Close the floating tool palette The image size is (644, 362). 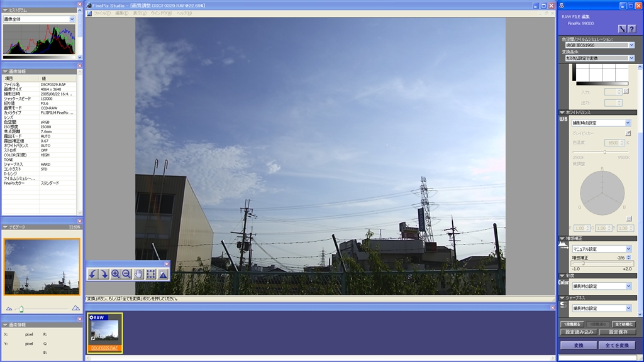tap(166, 264)
